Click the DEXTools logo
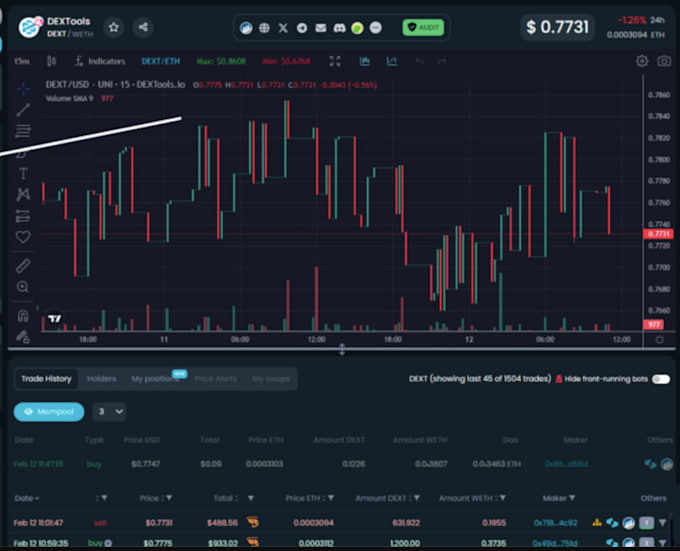The image size is (680, 551). click(x=30, y=27)
